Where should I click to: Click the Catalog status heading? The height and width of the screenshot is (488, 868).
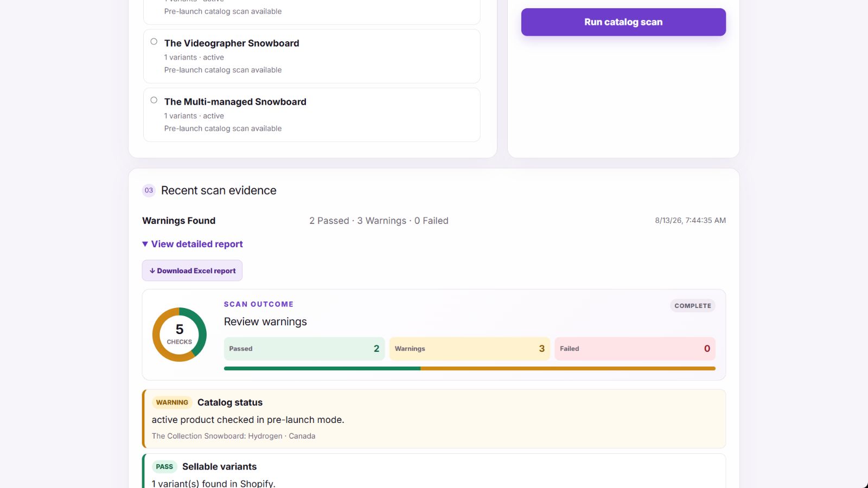click(230, 402)
